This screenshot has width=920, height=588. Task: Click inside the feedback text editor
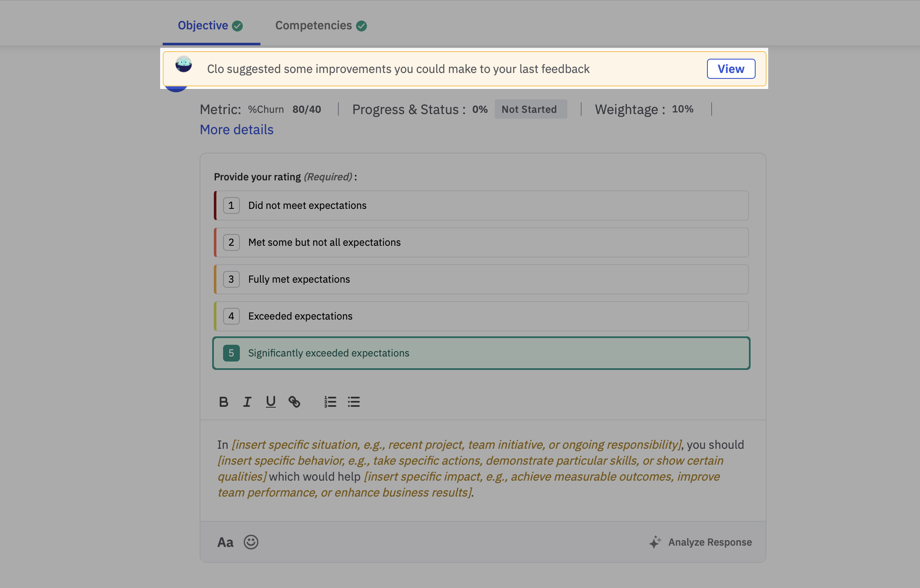click(482, 468)
